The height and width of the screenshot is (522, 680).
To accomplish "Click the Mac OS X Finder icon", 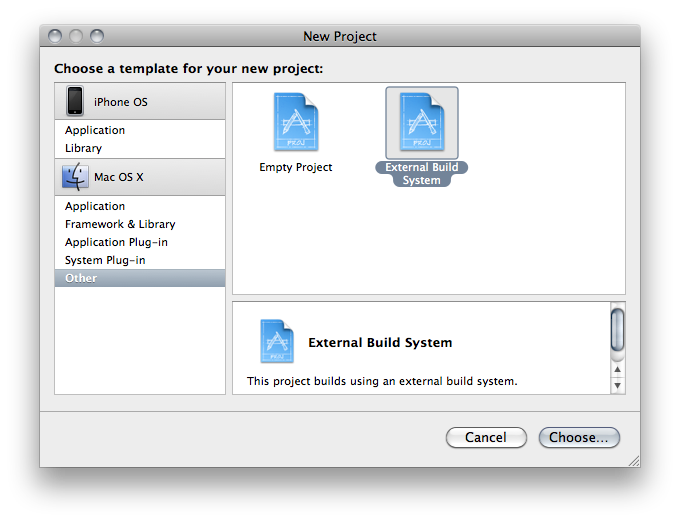I will coord(75,177).
